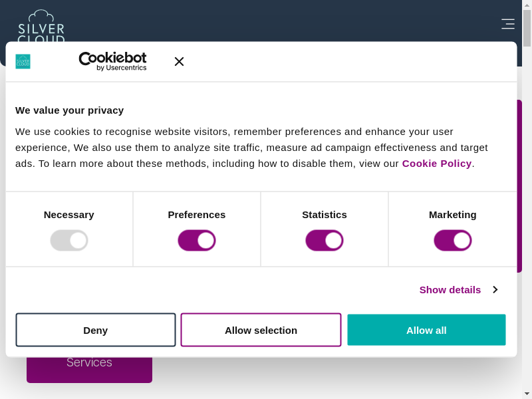This screenshot has width=532, height=399.
Task: Click the Show details chevron arrow
Action: (x=495, y=290)
